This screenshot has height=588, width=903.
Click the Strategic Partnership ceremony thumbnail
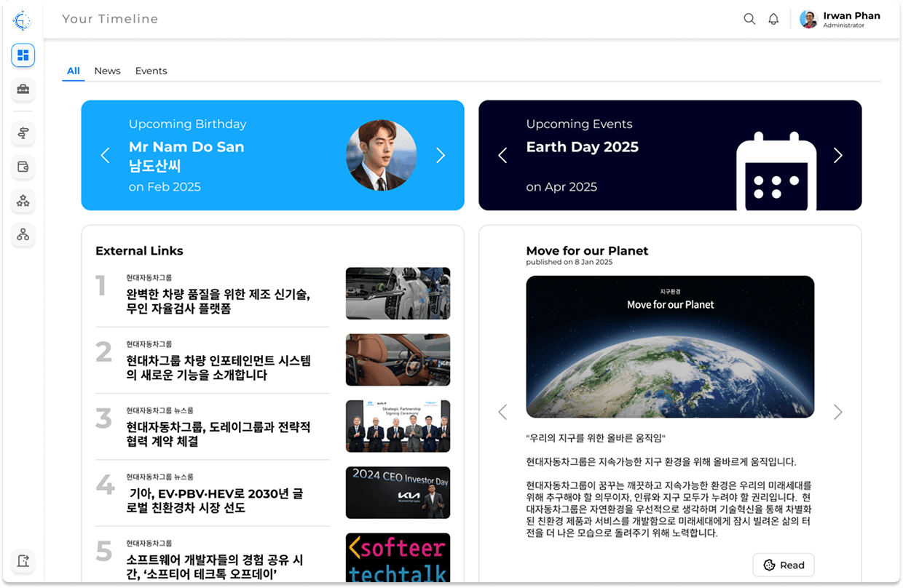(398, 426)
